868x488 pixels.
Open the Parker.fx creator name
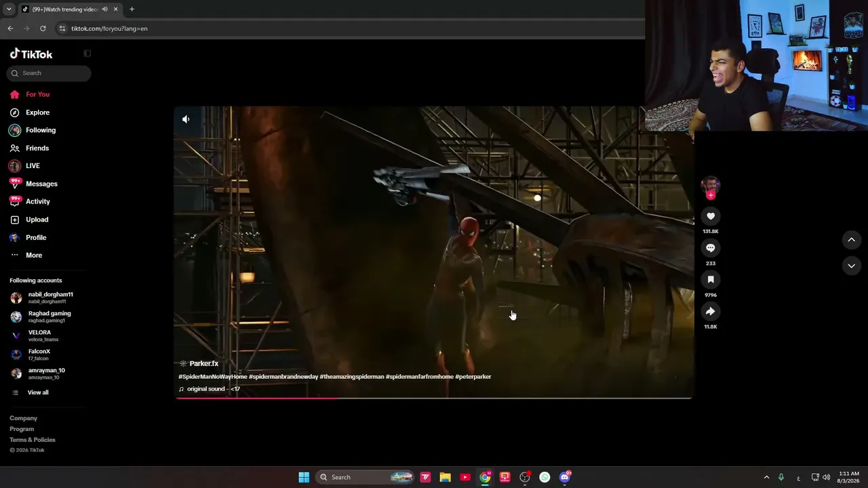tap(204, 364)
